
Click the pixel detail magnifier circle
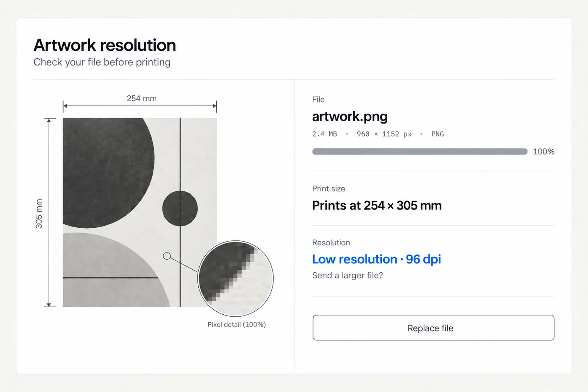tap(236, 278)
